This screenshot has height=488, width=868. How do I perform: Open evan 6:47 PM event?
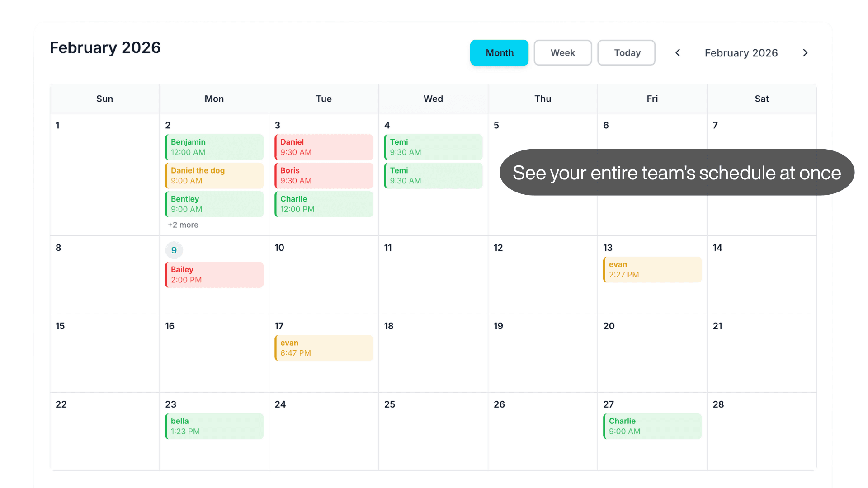coord(324,348)
